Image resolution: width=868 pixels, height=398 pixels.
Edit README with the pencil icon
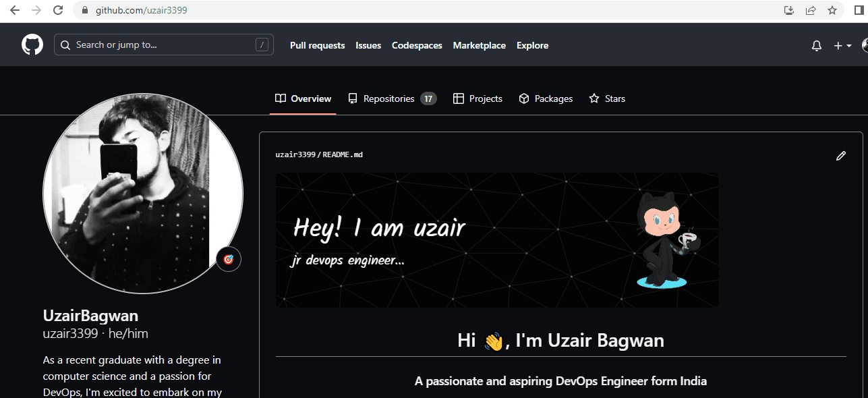pos(840,156)
